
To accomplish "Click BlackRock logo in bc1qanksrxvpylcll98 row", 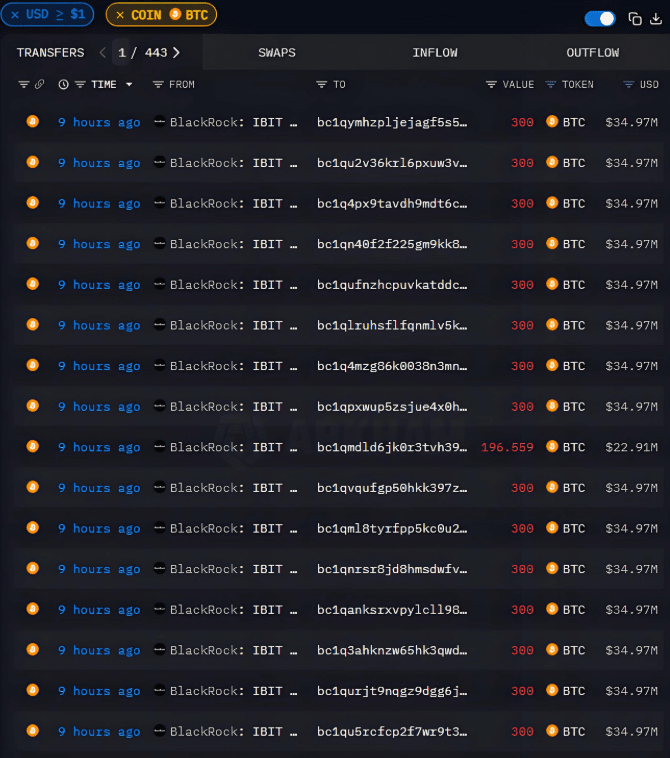I will tap(160, 609).
